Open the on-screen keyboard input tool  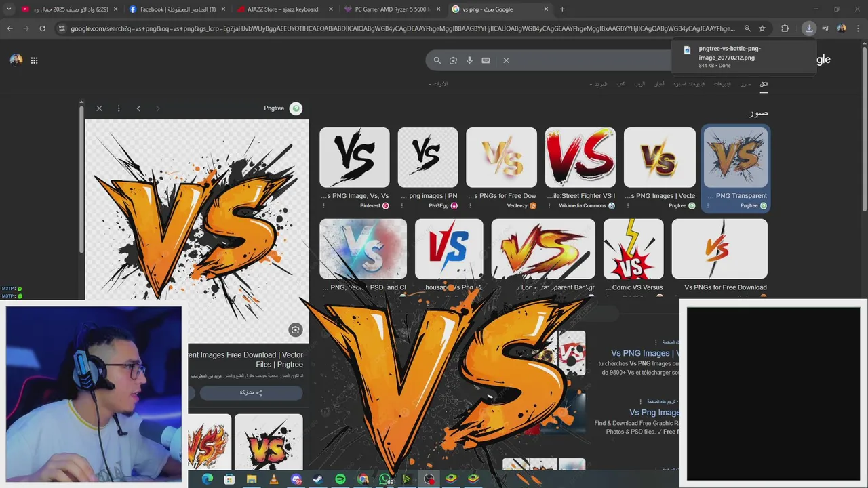[x=486, y=60]
